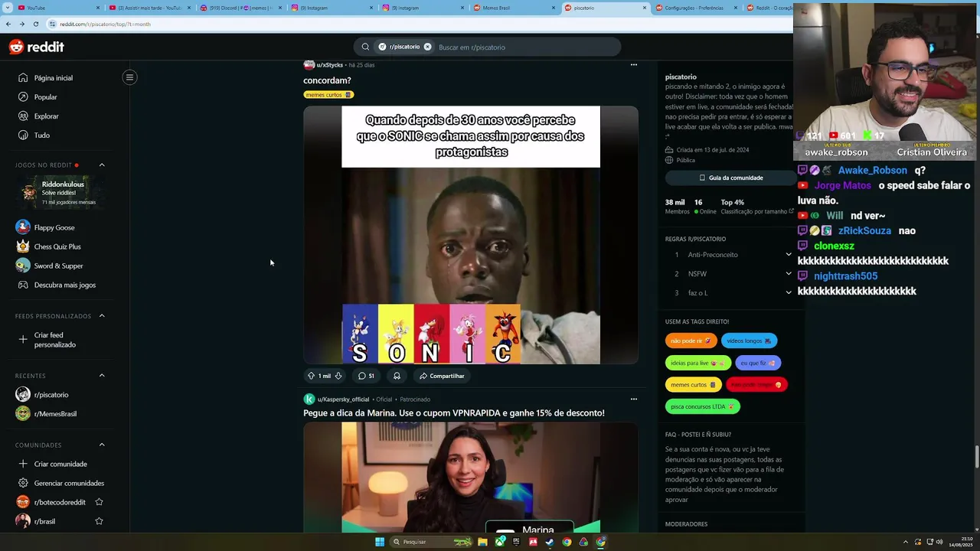Give an award to the Sonic post
This screenshot has height=551, width=980.
(397, 376)
